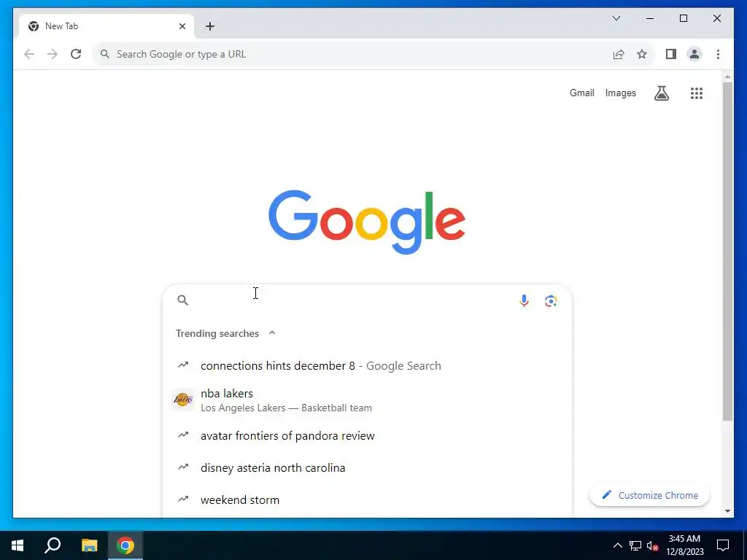Open the notifications action center

[x=723, y=545]
